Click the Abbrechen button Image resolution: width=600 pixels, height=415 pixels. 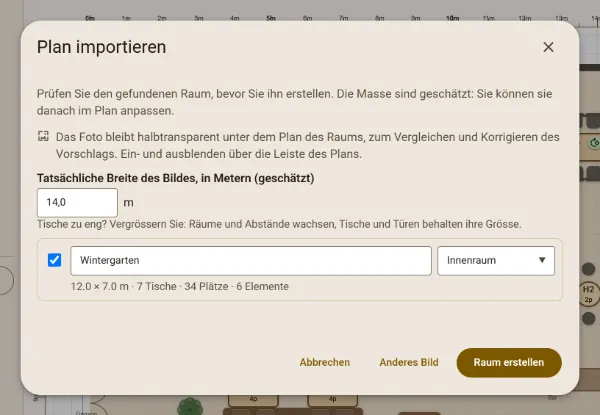(x=324, y=362)
